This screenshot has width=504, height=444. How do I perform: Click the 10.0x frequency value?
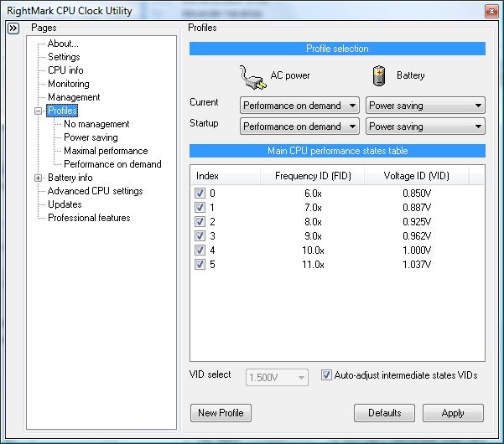[313, 250]
